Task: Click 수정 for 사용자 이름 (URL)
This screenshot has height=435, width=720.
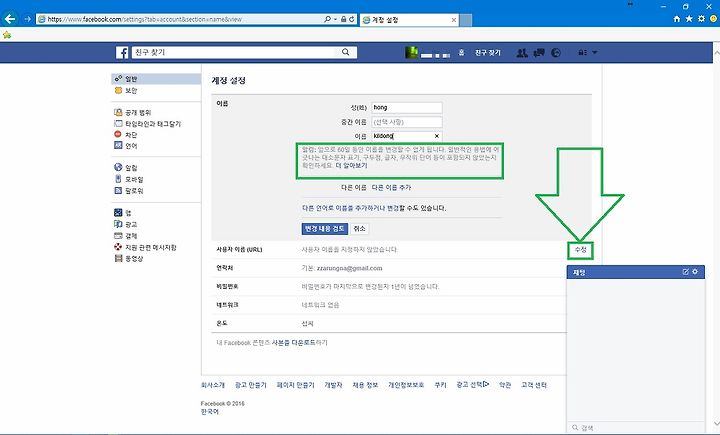Action: 580,250
